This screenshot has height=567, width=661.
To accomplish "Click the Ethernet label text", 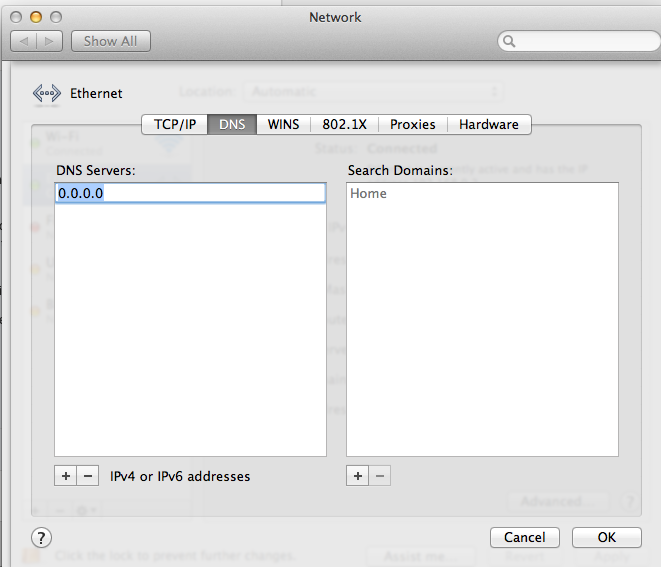I will [x=96, y=93].
